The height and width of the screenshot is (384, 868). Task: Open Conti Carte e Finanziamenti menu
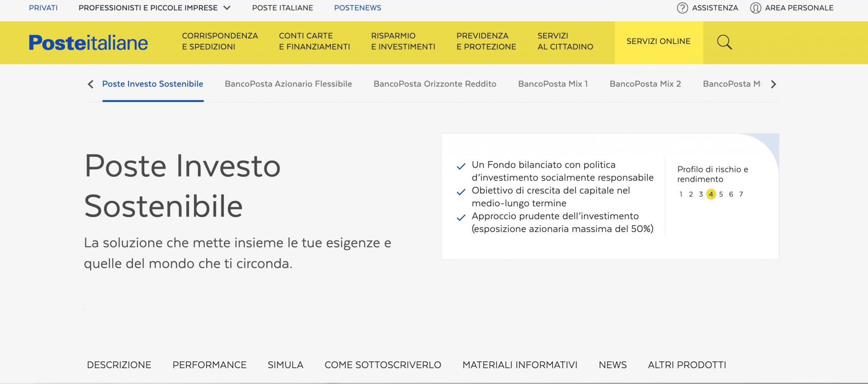pyautogui.click(x=314, y=41)
